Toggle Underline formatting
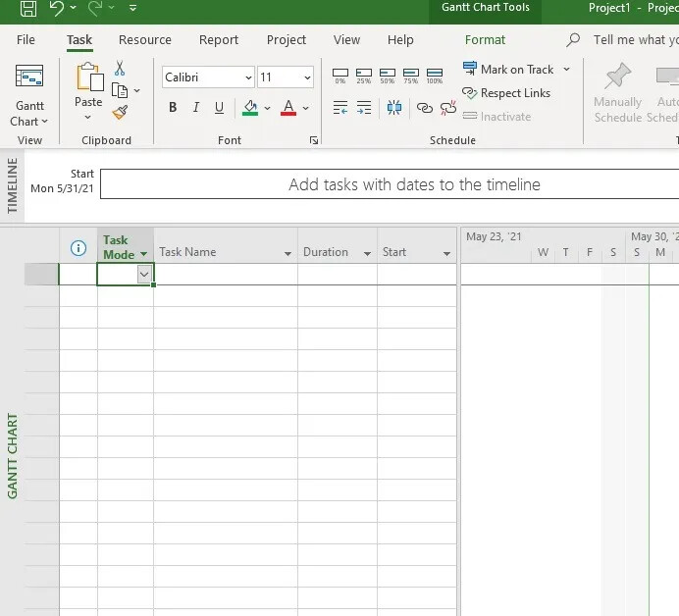 click(x=219, y=107)
